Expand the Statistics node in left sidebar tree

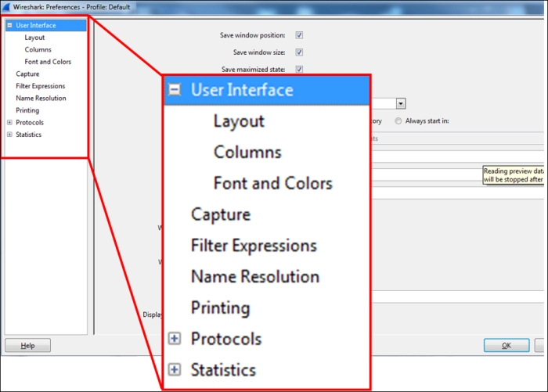pyautogui.click(x=9, y=135)
